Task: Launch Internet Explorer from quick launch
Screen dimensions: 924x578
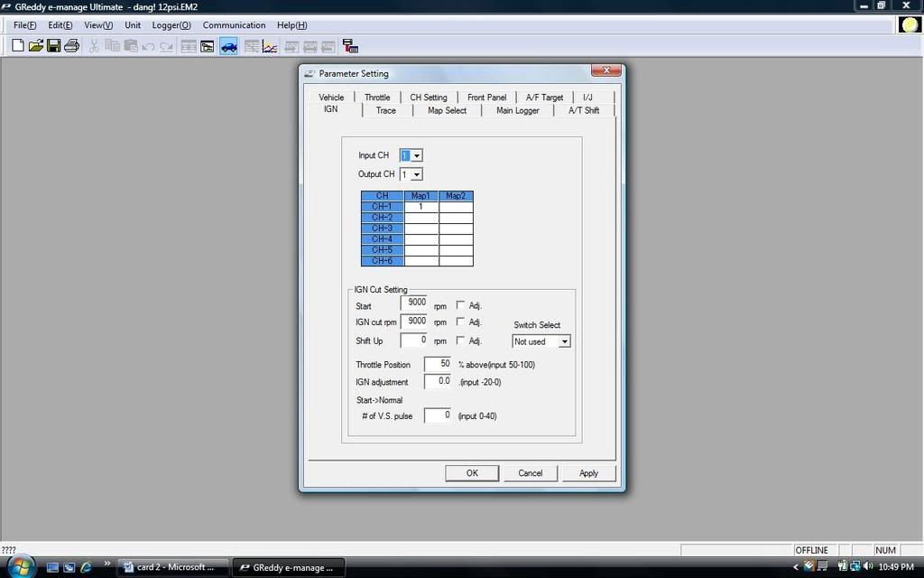Action: coord(86,567)
